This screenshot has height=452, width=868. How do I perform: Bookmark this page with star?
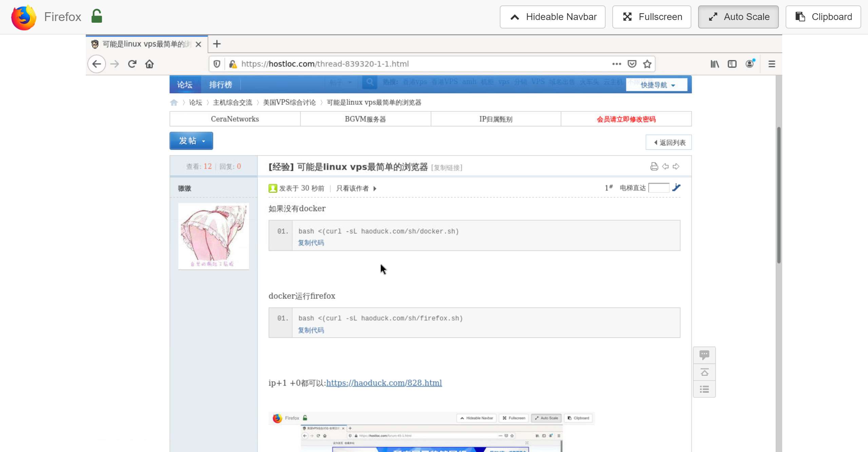[647, 64]
